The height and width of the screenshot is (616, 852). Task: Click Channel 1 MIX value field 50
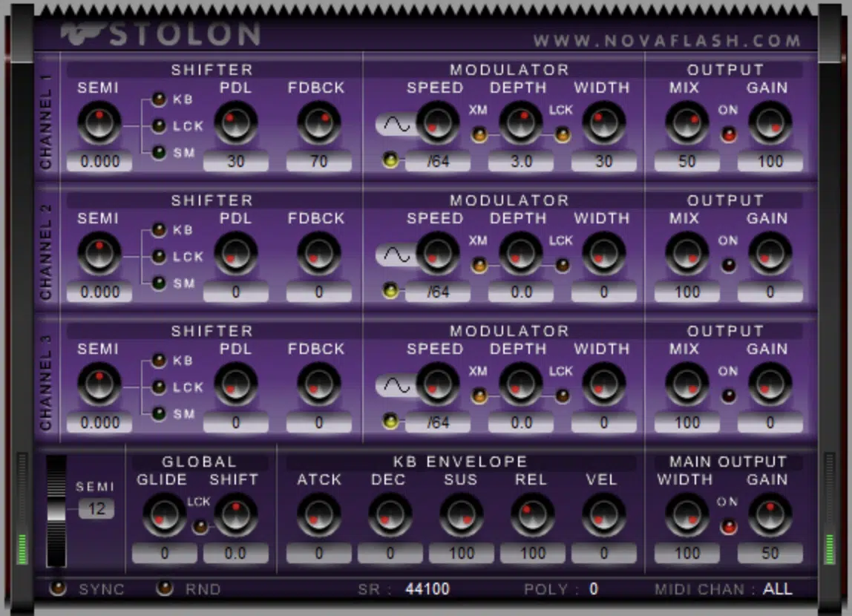point(686,161)
